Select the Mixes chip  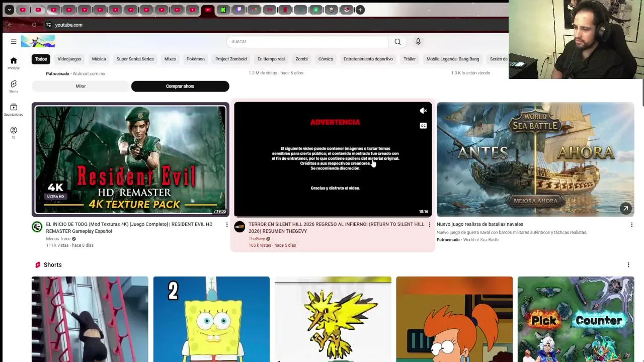pos(170,59)
